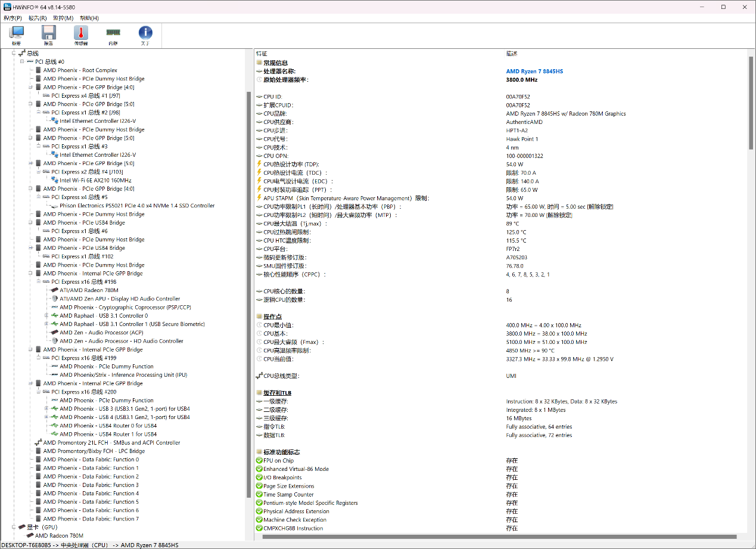Select the Inference Processing Unit (IPU) entry
This screenshot has width=756, height=549.
(x=123, y=375)
